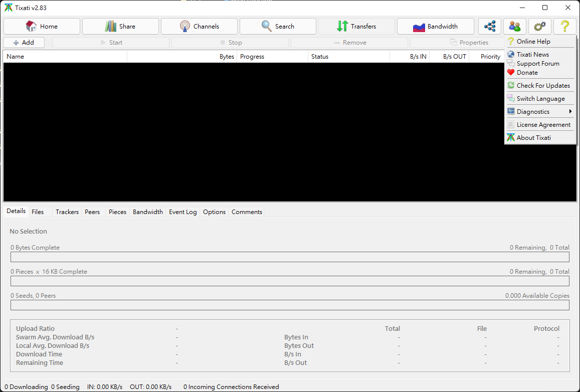Switch to the Trackers tab
580x392 pixels.
click(67, 212)
